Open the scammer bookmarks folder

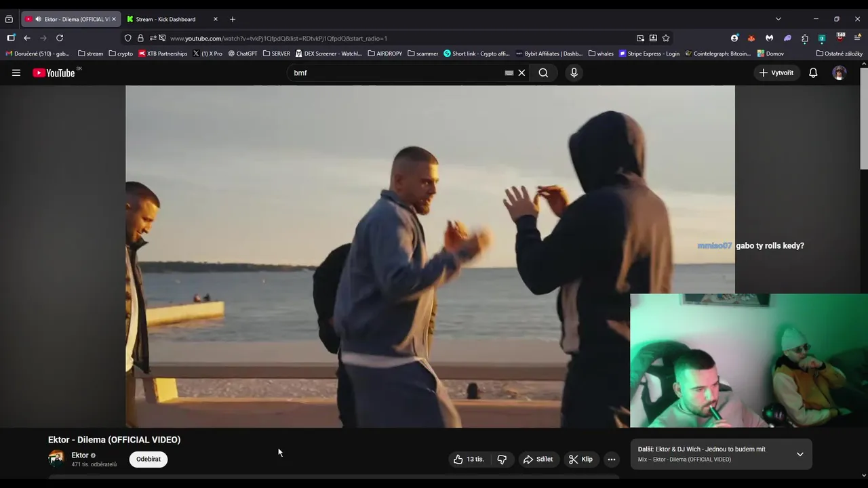tap(423, 54)
